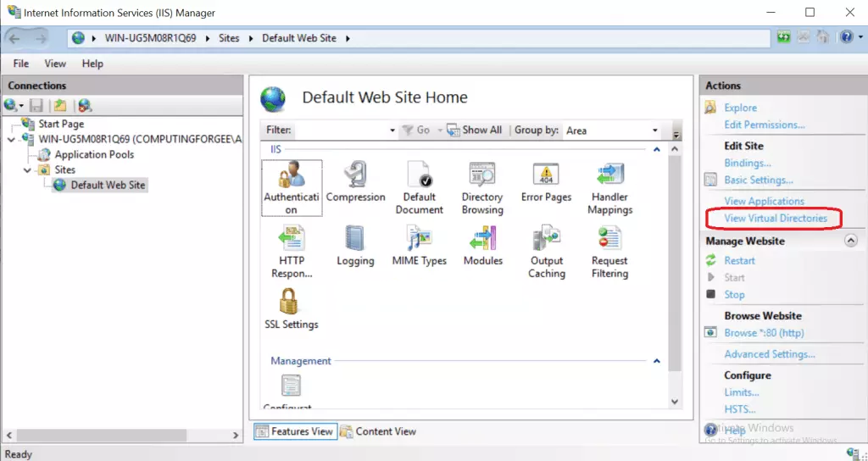Open the Configuration Editor icon under Management

click(x=292, y=392)
